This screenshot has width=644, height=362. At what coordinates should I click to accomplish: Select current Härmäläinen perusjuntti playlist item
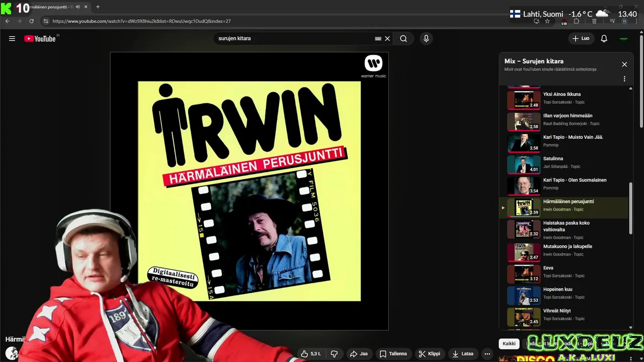click(x=563, y=207)
